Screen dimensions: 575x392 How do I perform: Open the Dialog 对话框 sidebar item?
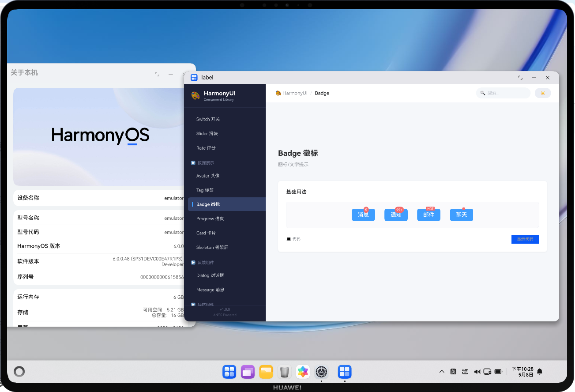pos(227,275)
